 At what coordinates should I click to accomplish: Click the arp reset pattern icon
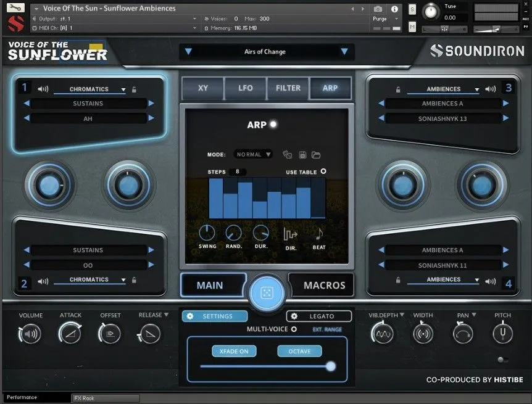287,155
